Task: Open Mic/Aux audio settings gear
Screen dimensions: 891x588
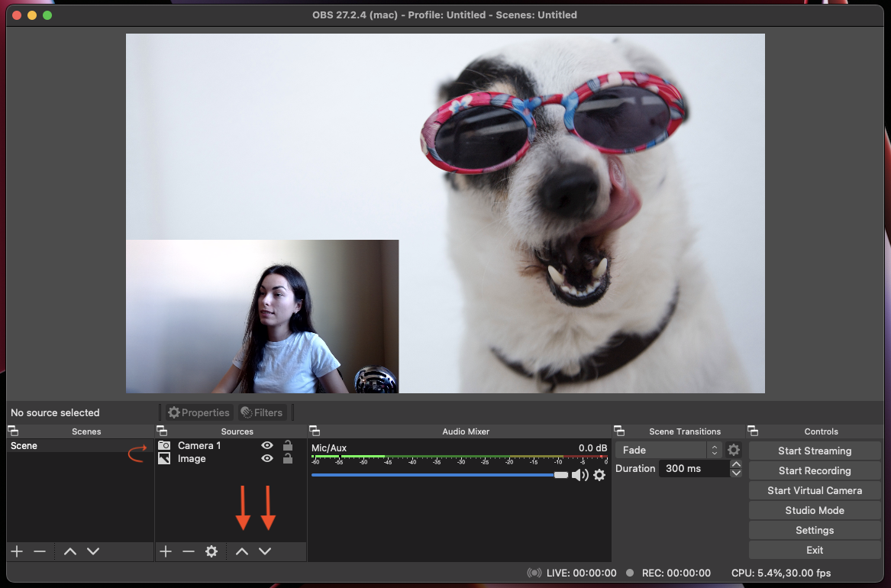Action: tap(599, 475)
